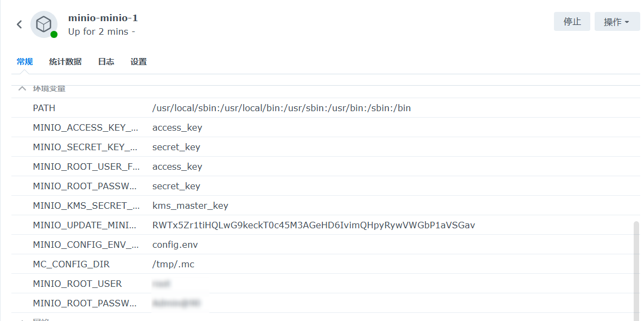This screenshot has width=644, height=321.
Task: Click the MINIO_ROOT_USER variable name
Action: (77, 284)
